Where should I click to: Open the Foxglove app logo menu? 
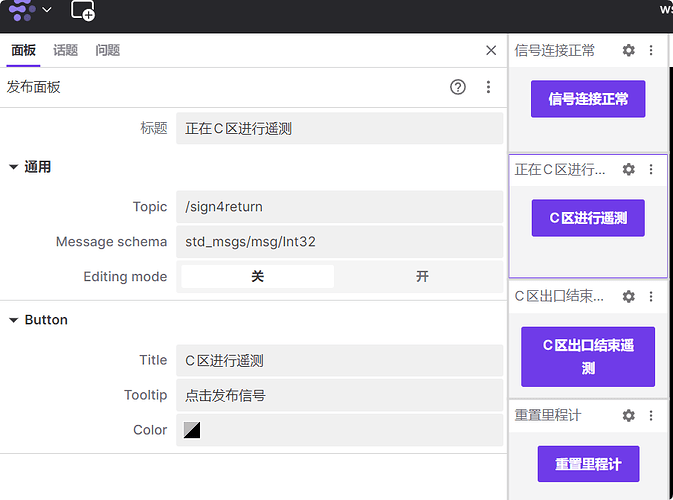(x=29, y=10)
